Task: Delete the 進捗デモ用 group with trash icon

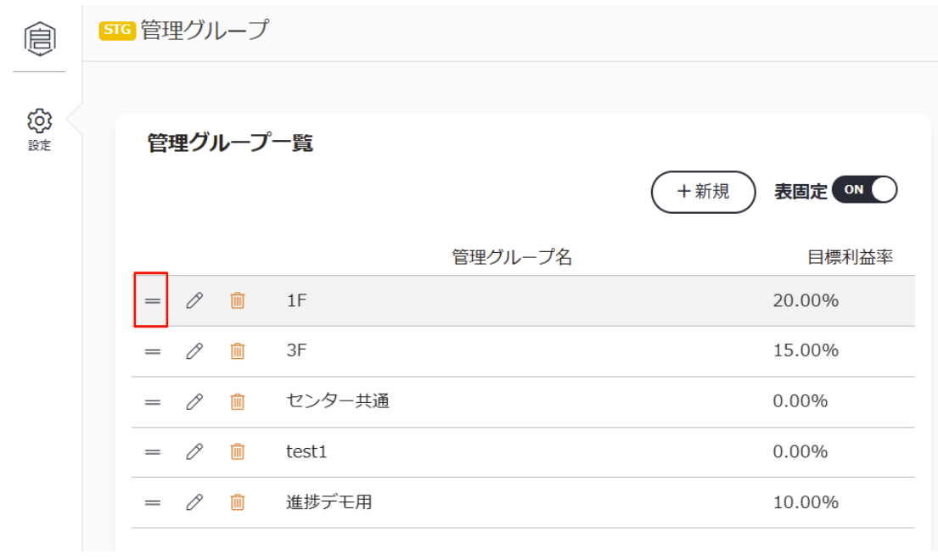Action: point(238,502)
